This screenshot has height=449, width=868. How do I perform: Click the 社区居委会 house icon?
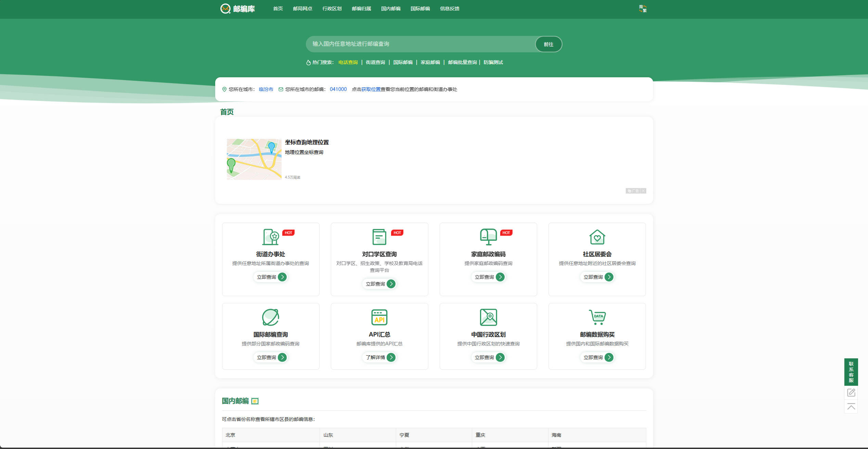tap(597, 237)
